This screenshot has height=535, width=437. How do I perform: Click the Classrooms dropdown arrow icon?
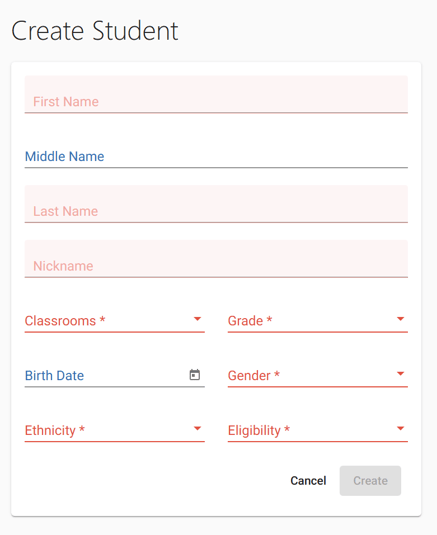(x=197, y=319)
